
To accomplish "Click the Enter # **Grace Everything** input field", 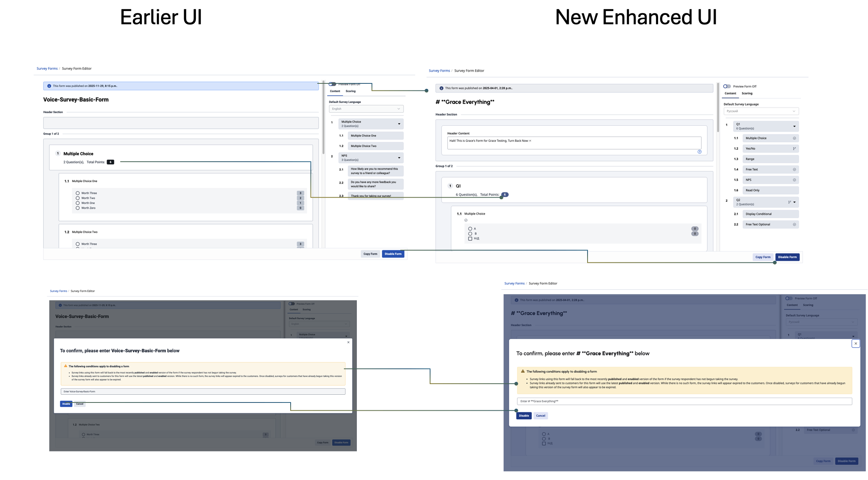I will (x=684, y=401).
